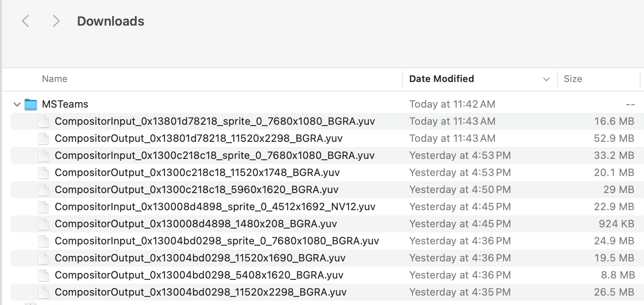Click the Downloads window title
Image resolution: width=644 pixels, height=305 pixels.
click(111, 21)
